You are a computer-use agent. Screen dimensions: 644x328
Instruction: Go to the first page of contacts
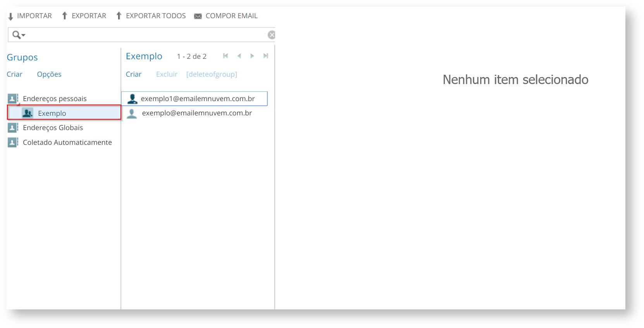pyautogui.click(x=226, y=56)
